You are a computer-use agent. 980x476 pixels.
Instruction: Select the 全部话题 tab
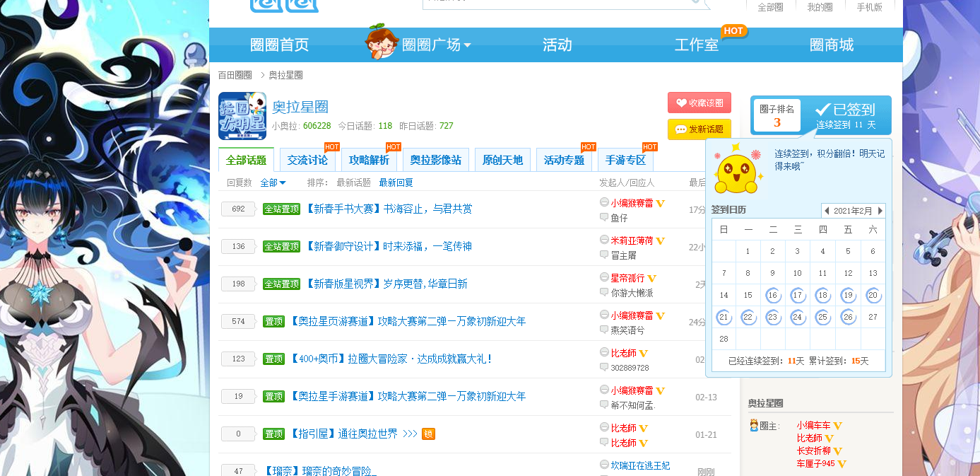(x=247, y=160)
